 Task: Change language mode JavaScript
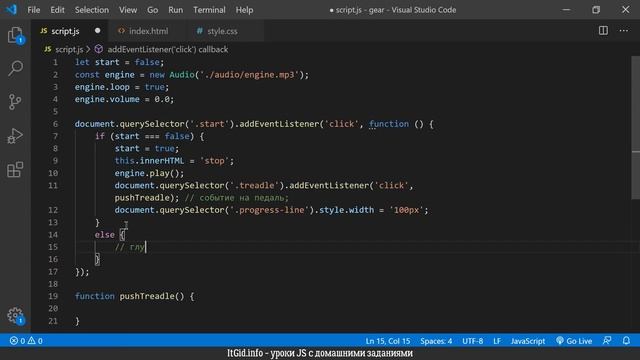click(x=528, y=341)
